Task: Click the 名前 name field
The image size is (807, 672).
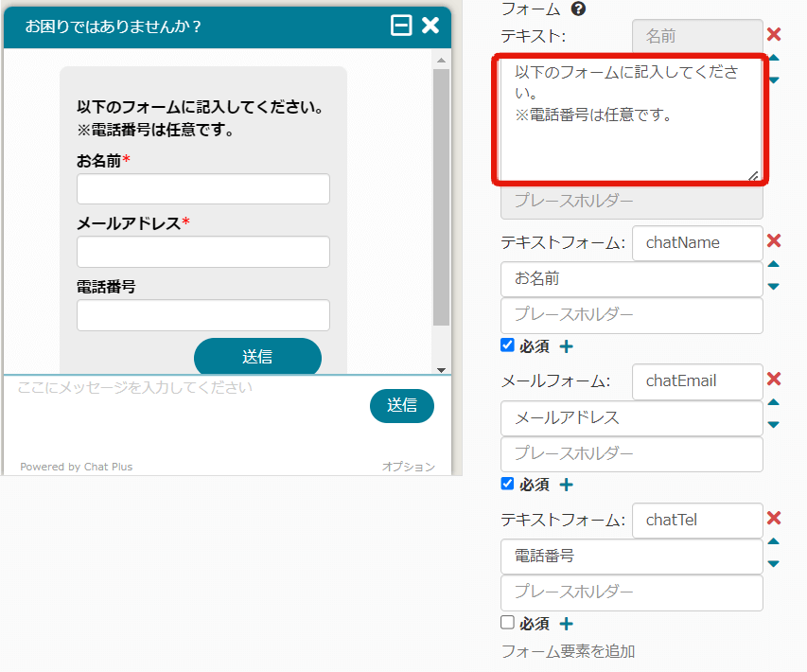Action: pyautogui.click(x=697, y=37)
